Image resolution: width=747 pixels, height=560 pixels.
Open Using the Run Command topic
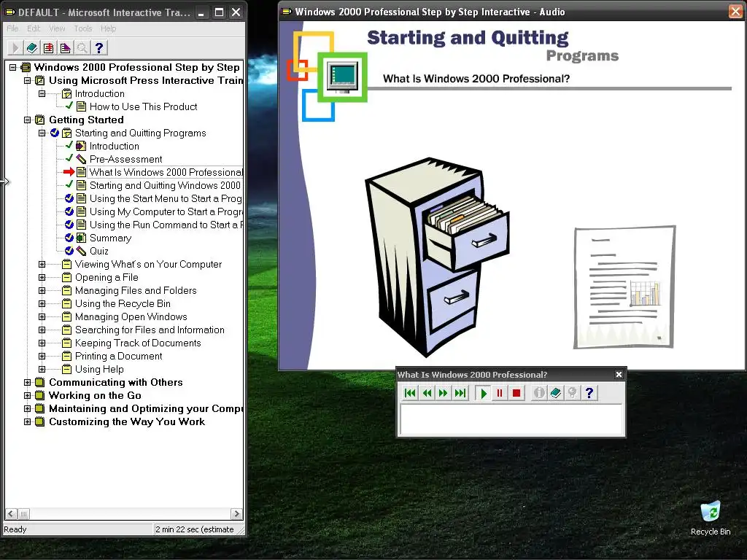166,225
